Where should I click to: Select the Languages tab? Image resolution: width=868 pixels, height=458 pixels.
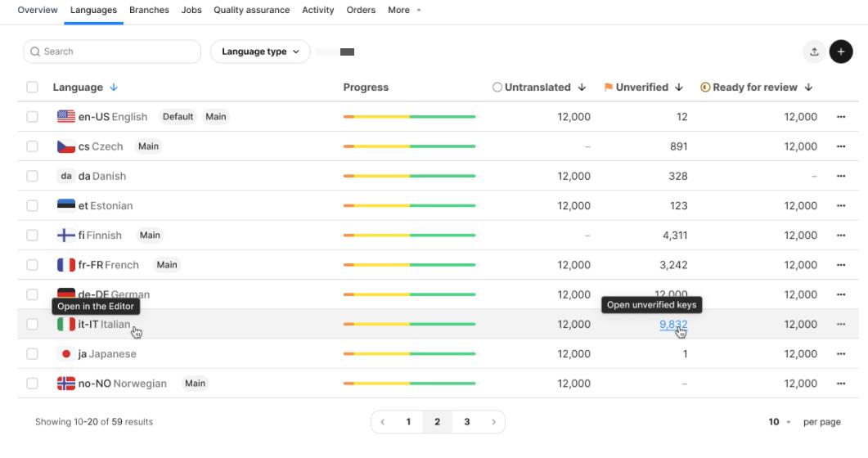[x=93, y=10]
